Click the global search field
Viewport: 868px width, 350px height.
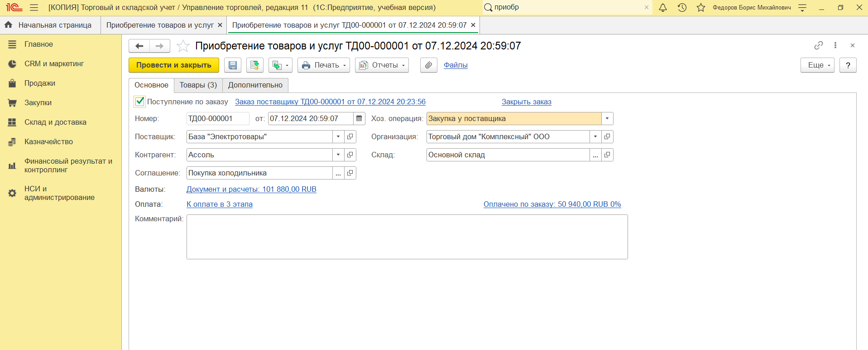pos(567,7)
